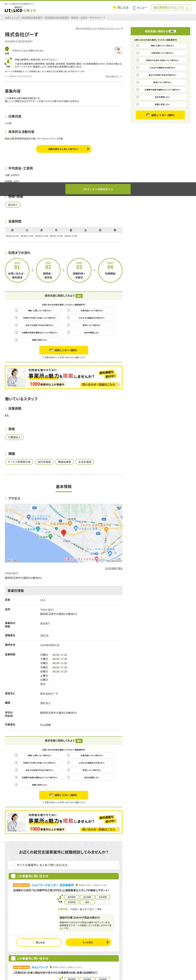Image resolution: width=196 pixels, height=980 pixels.
Task: Click the 交通 location pin icon
Action: pos(7,49)
